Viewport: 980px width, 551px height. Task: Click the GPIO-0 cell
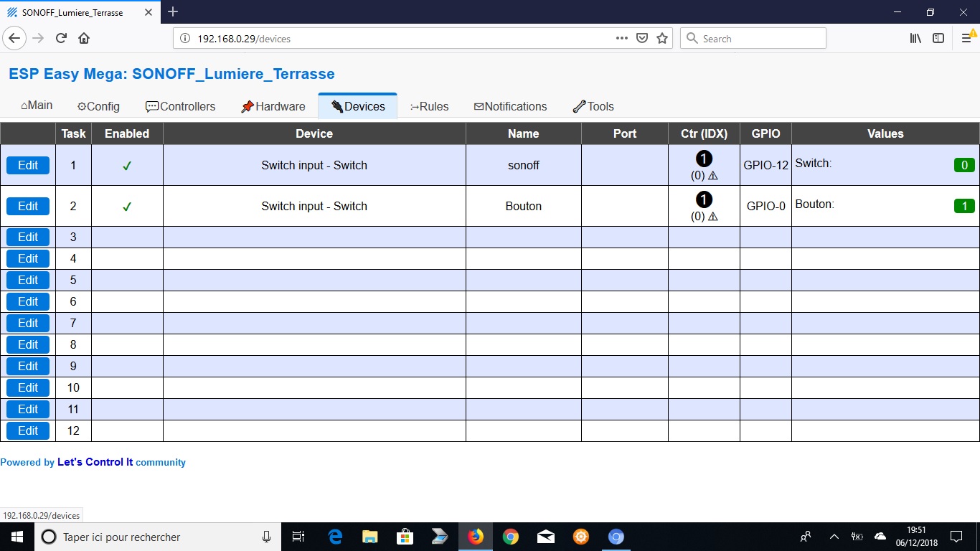pos(765,206)
